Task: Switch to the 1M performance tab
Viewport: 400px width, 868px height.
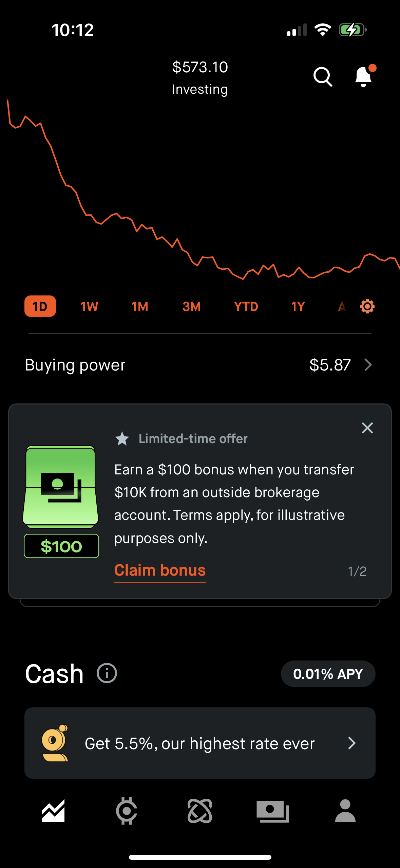Action: [x=139, y=306]
